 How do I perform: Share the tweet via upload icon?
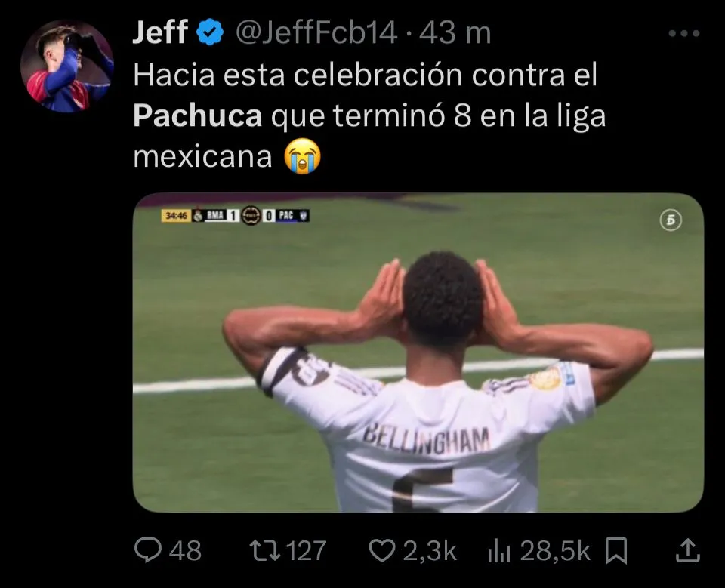[x=687, y=550]
